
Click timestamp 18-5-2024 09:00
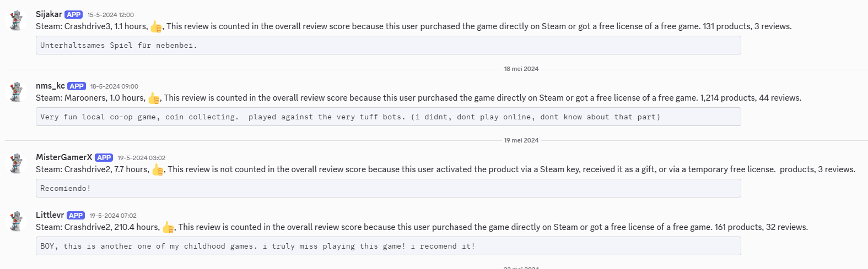click(x=114, y=86)
